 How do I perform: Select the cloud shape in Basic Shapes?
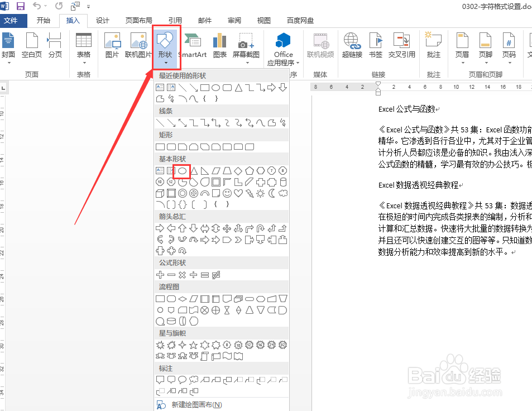(x=283, y=193)
